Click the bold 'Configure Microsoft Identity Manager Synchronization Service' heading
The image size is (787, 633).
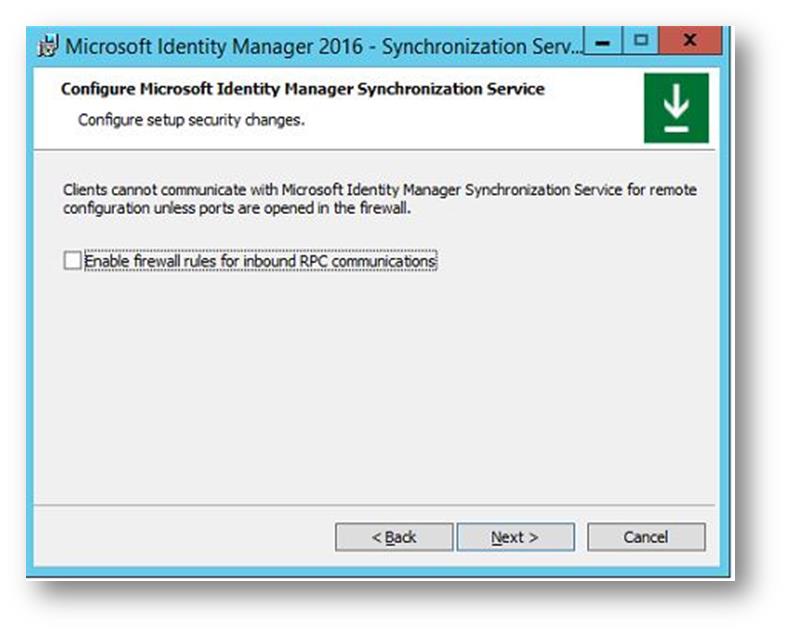coord(303,89)
